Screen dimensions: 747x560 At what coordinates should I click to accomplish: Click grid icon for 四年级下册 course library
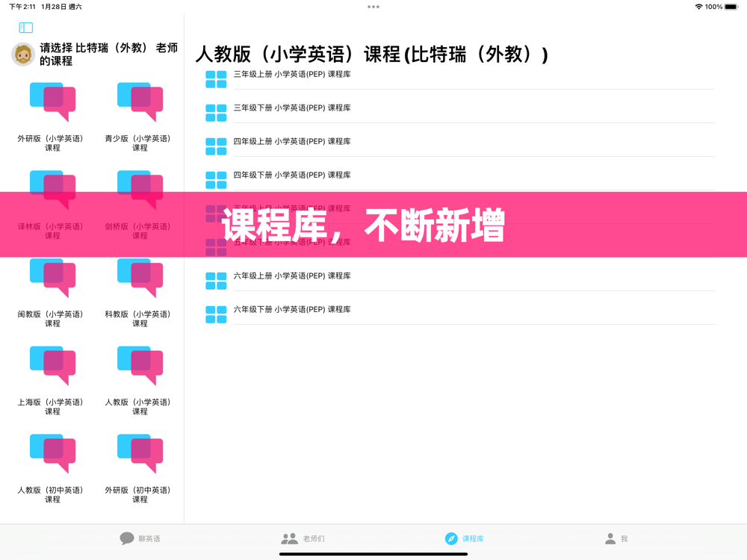[x=216, y=180]
